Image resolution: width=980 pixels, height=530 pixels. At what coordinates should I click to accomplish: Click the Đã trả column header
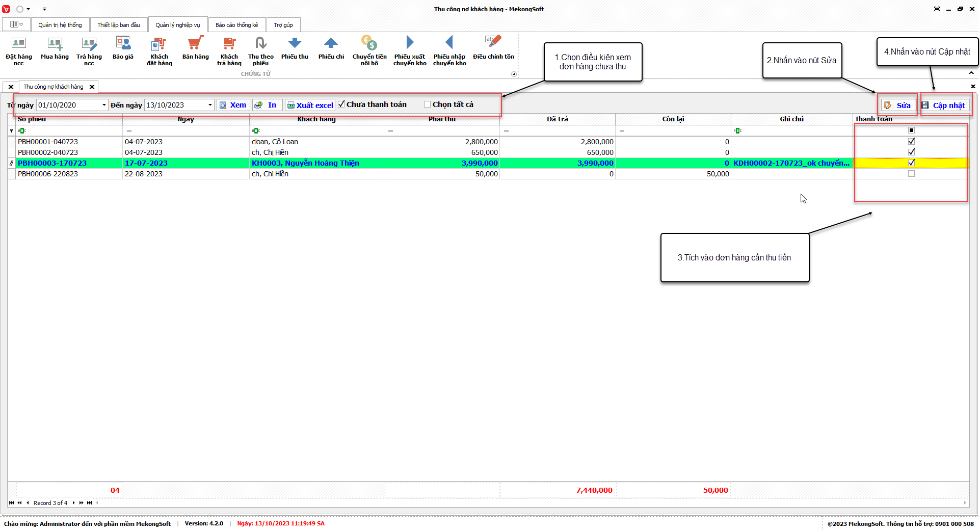[x=558, y=119]
